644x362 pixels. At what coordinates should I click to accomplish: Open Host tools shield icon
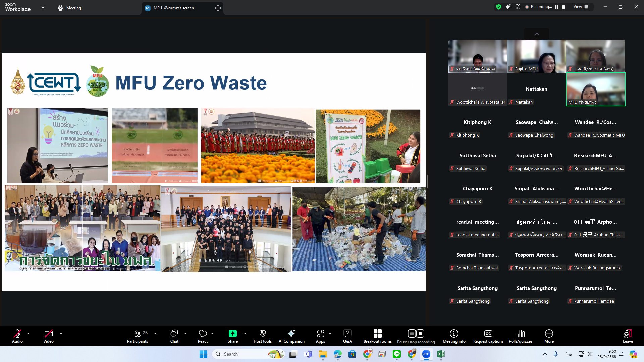[262, 334]
